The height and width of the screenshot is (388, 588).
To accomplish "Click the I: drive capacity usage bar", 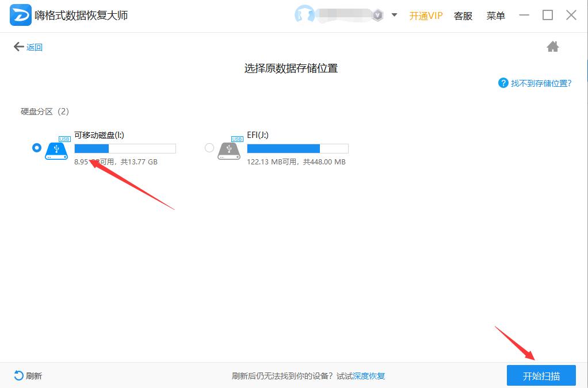I will 125,149.
